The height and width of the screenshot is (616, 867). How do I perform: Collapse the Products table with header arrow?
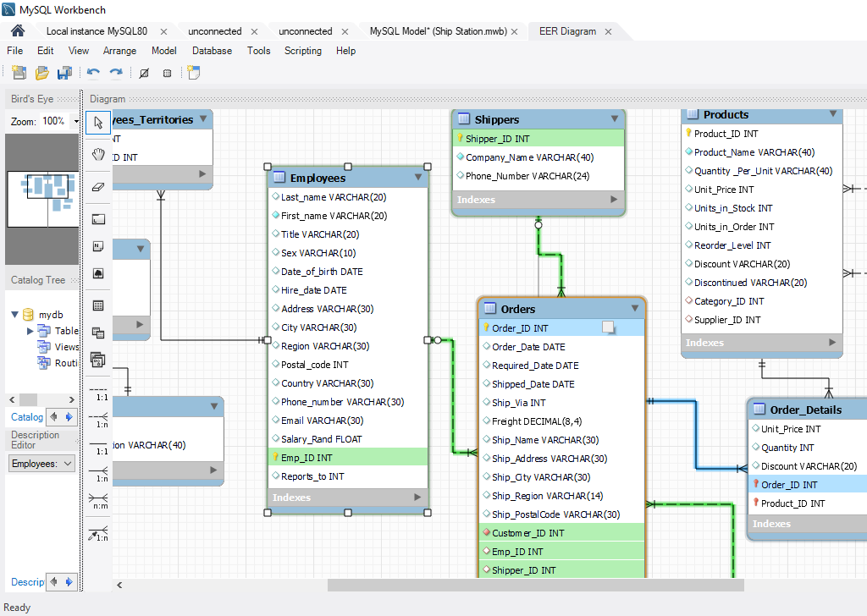[x=833, y=114]
